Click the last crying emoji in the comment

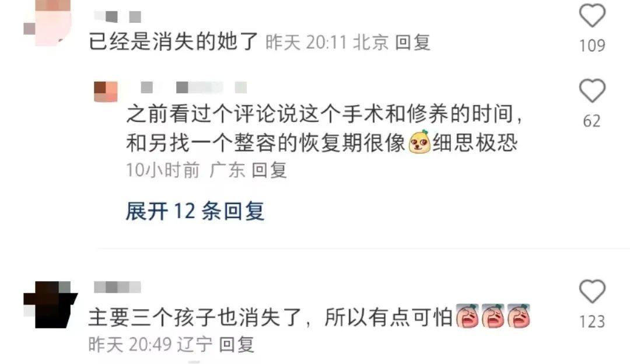[519, 316]
